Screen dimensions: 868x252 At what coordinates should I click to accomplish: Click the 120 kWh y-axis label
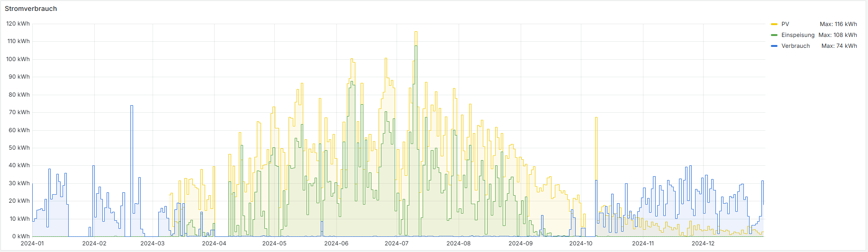18,24
